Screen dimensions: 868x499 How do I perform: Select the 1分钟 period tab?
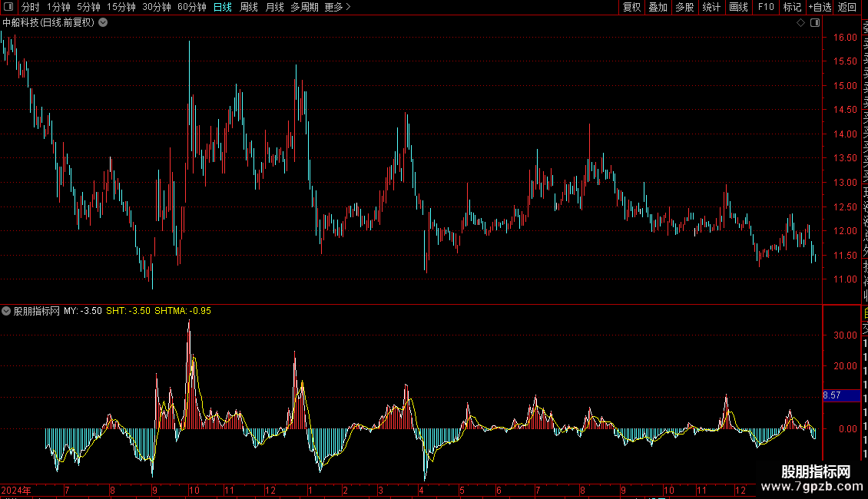click(58, 7)
